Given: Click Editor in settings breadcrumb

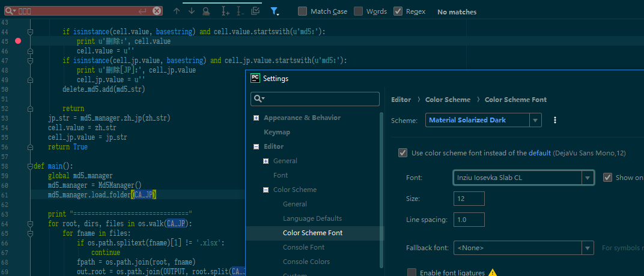Looking at the screenshot, I should pos(401,100).
